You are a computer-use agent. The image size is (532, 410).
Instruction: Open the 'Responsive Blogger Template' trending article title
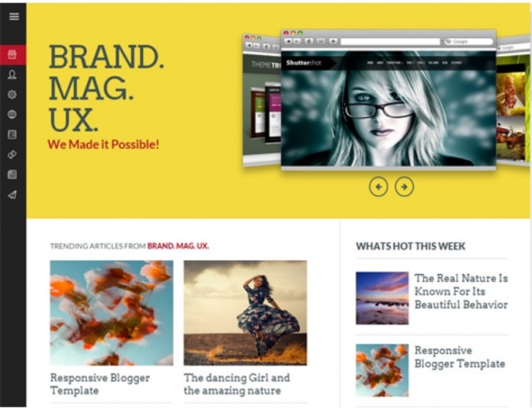point(100,384)
